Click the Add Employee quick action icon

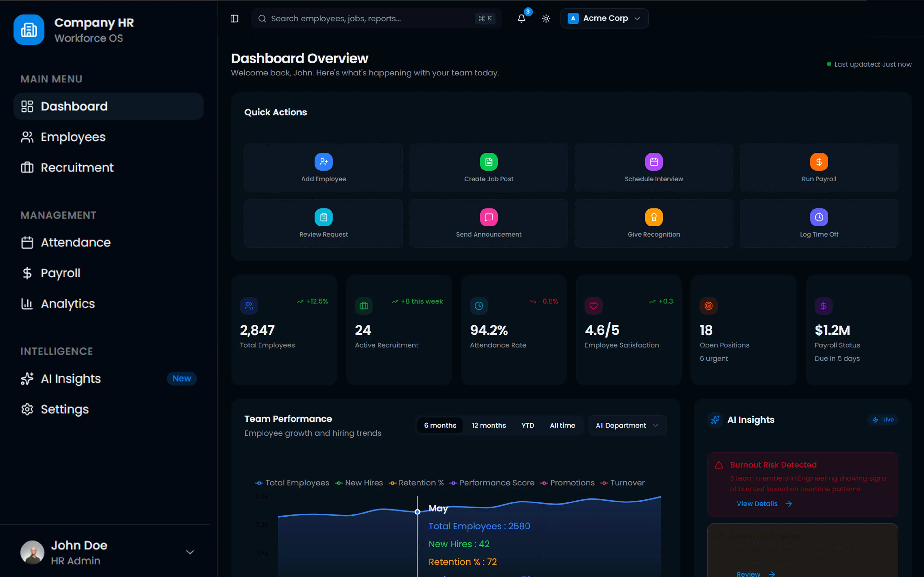323,162
